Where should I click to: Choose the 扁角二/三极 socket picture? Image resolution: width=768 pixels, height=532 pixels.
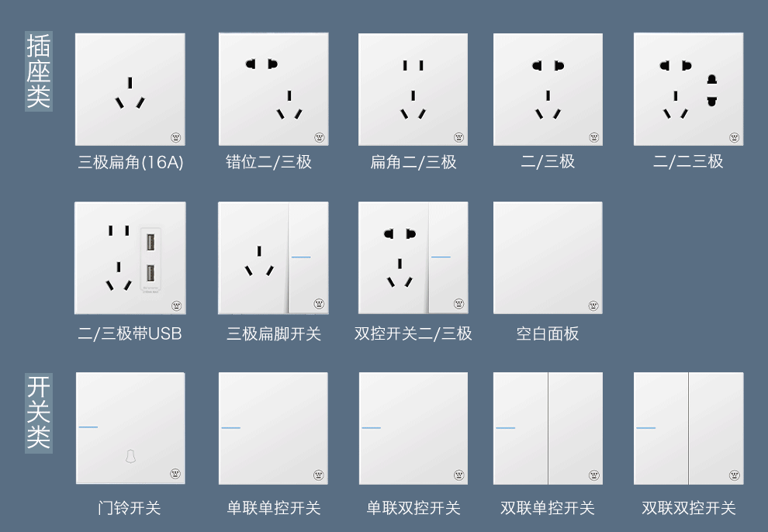click(x=413, y=89)
